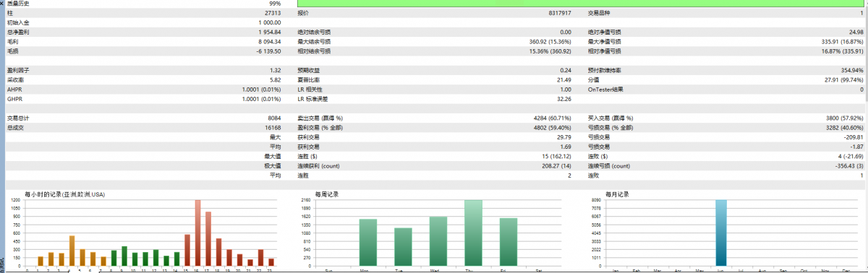Select the value -356.43 (3)
This screenshot has width=868, height=273.
(846, 165)
